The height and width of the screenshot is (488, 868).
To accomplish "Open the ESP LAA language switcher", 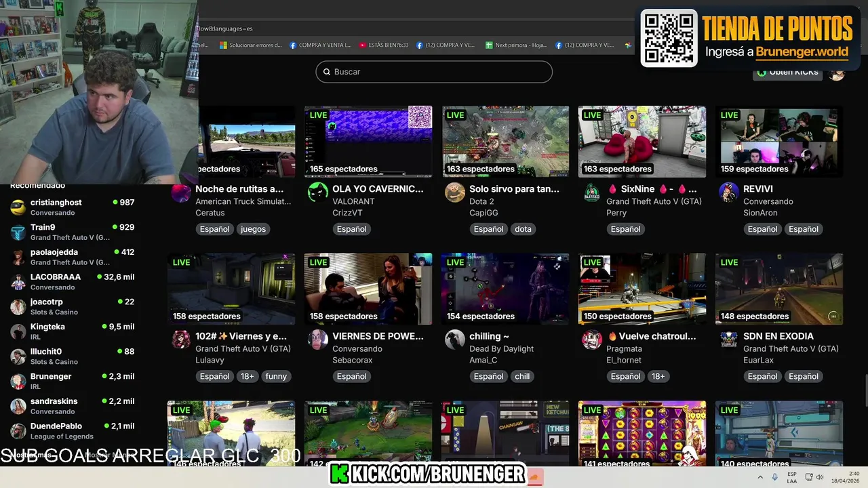I will point(792,477).
